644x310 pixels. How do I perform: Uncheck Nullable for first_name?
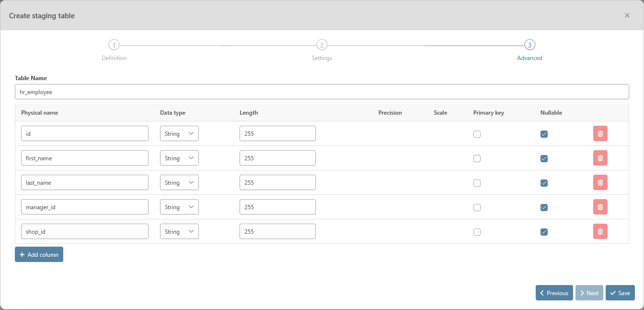[544, 159]
